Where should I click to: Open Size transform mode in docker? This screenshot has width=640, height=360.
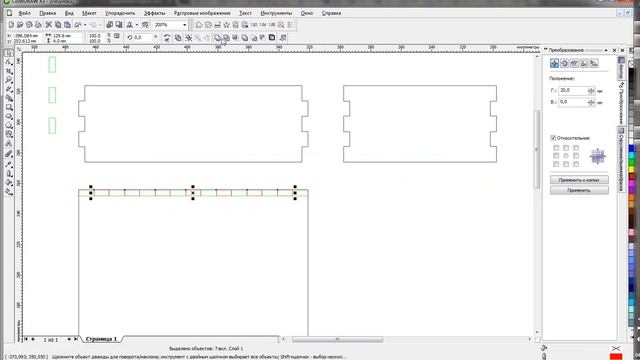coord(584,63)
